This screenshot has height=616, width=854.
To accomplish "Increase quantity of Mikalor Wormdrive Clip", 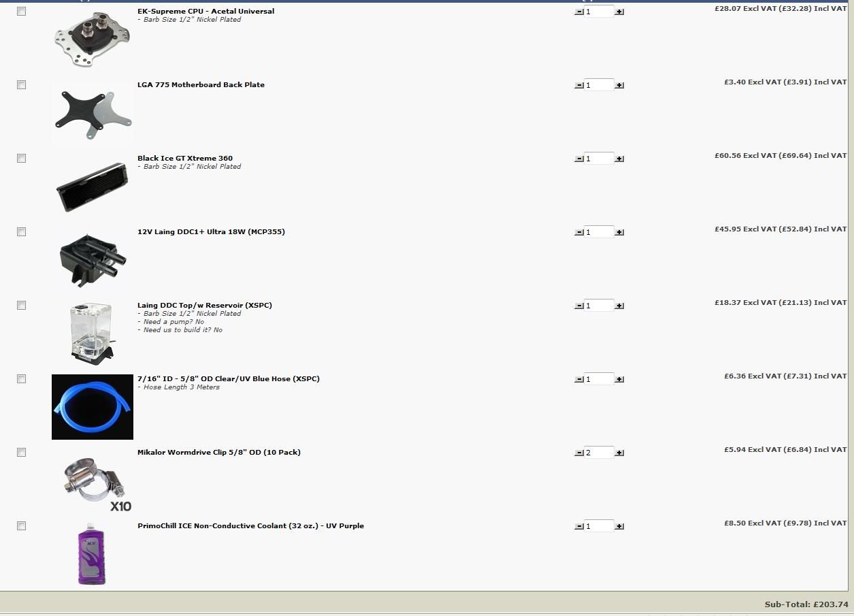I will coord(619,453).
